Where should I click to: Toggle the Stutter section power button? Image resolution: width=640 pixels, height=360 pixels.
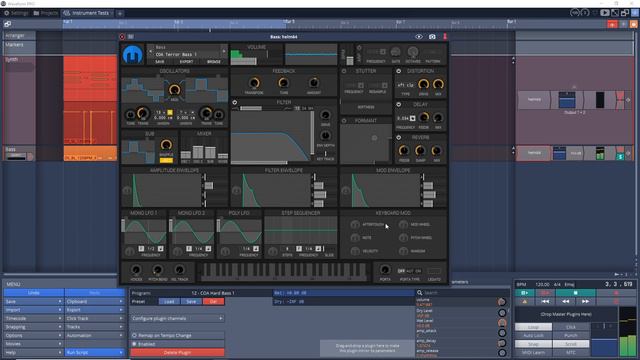tap(344, 71)
